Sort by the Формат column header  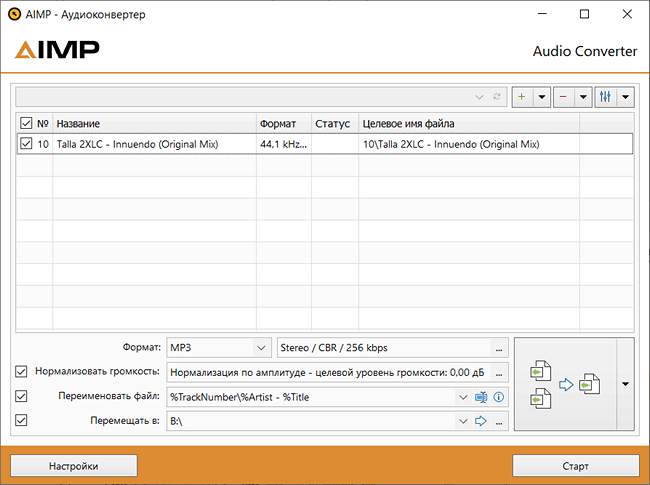pos(284,124)
